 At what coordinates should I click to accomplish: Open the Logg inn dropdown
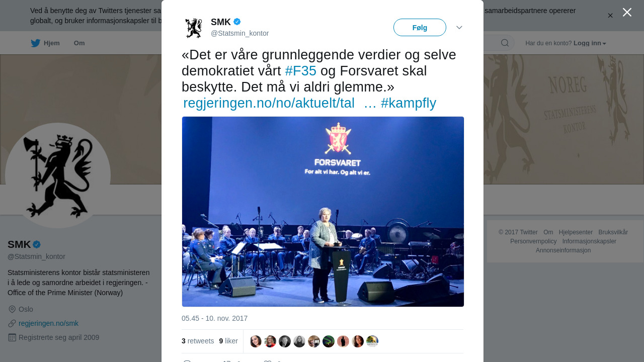(x=590, y=43)
